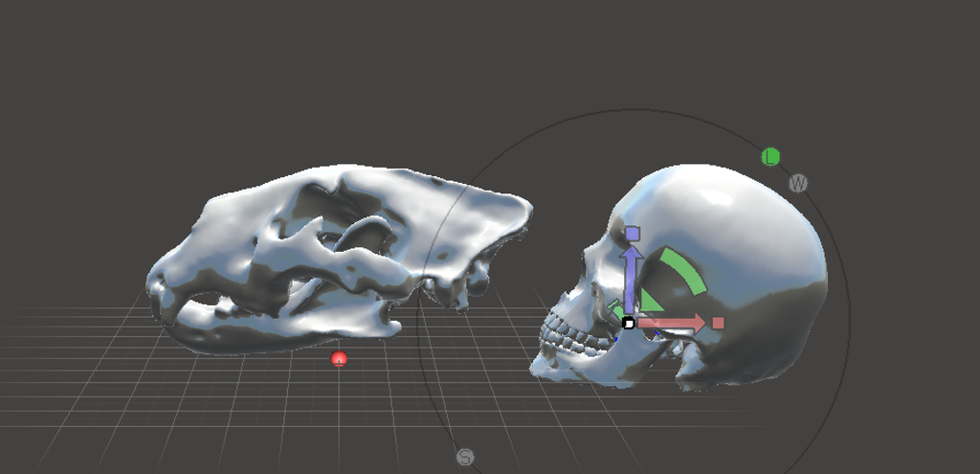Viewport: 980px width, 474px height.
Task: Click the red square scale handle
Action: point(718,323)
